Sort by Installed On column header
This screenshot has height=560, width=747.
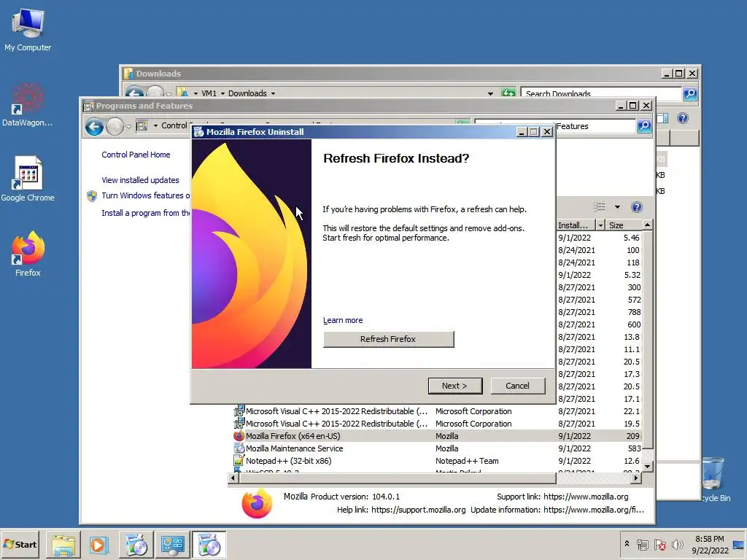coord(576,225)
